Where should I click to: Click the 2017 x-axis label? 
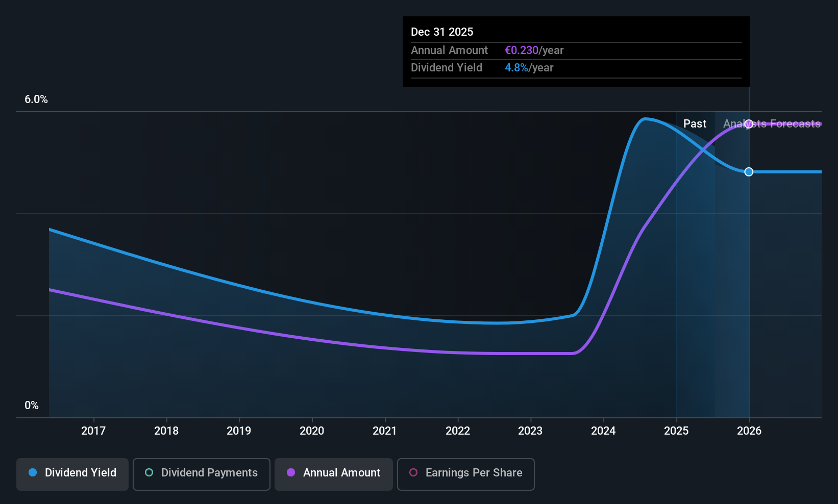point(93,431)
